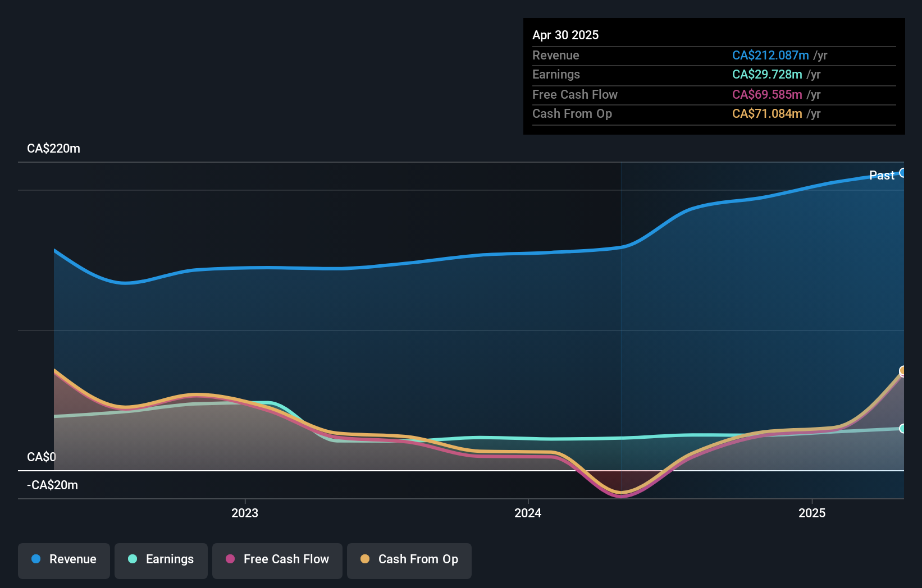Click the CA$212.087m revenue value
Image resolution: width=922 pixels, height=588 pixels.
(x=770, y=56)
